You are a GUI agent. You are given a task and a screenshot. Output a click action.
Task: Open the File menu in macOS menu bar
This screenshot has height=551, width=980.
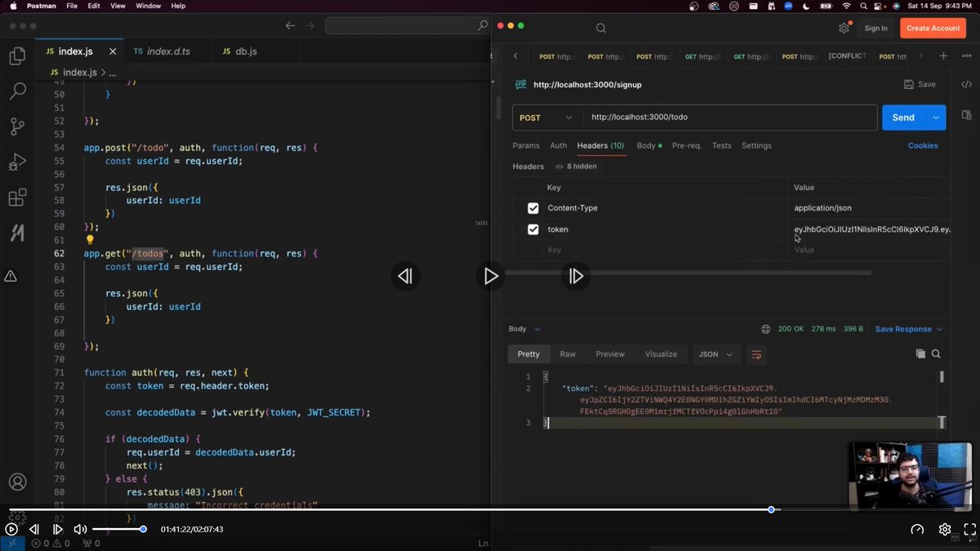(x=72, y=6)
